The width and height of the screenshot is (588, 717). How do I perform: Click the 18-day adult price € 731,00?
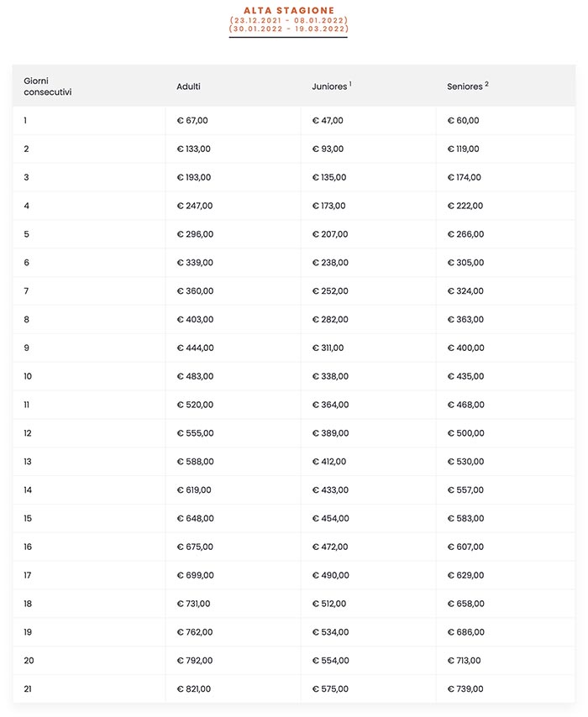(194, 604)
